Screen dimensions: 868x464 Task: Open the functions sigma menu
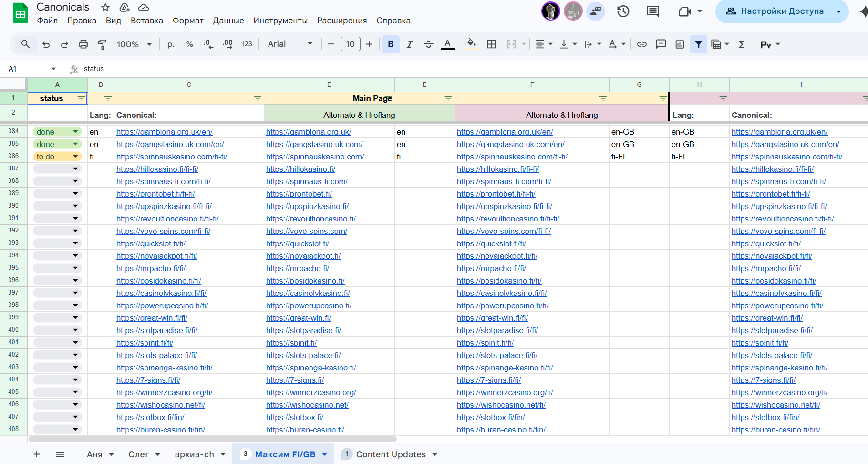[742, 44]
